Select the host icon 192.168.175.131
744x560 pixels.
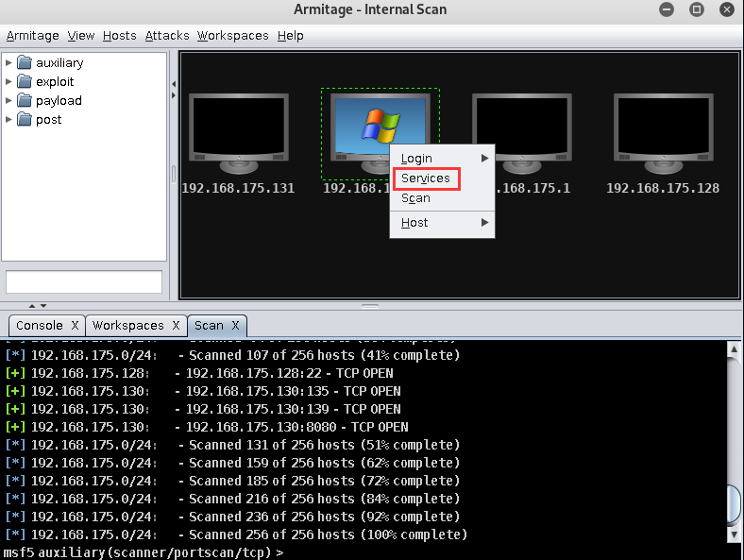pyautogui.click(x=239, y=133)
